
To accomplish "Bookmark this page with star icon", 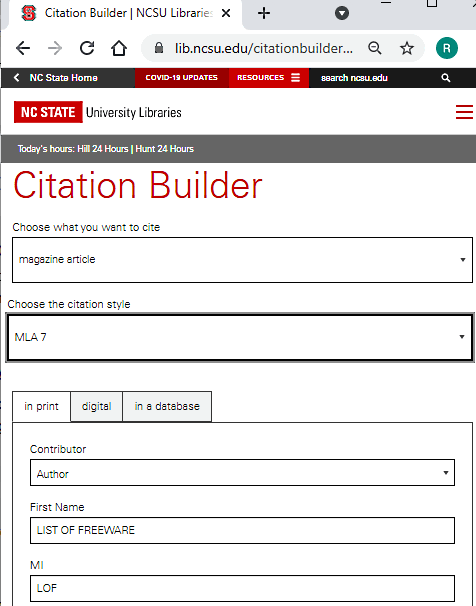I will 406,48.
